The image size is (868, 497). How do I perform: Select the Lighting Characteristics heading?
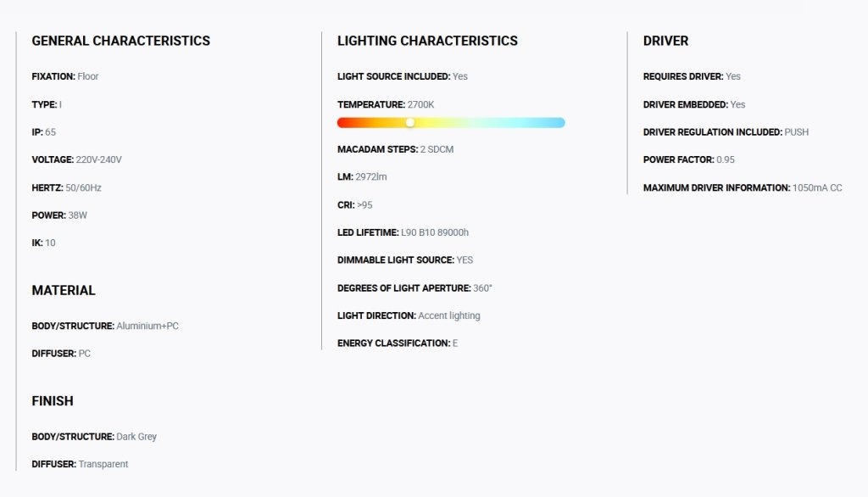point(427,41)
